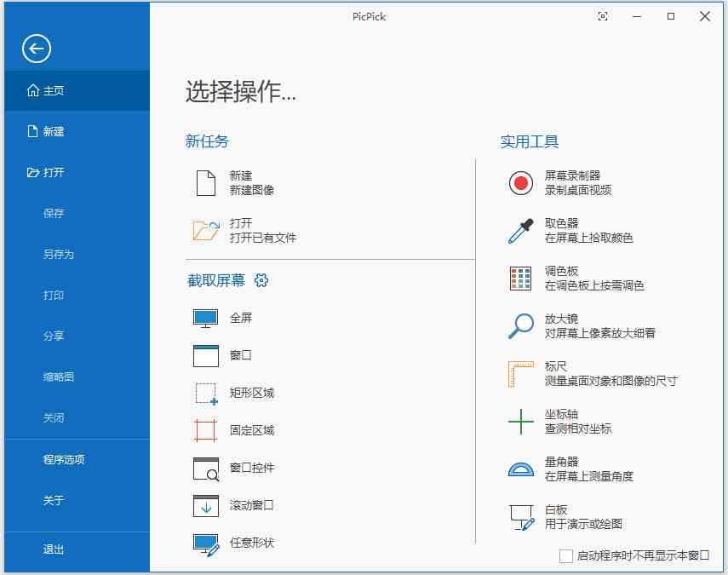Click the back arrow at top left

coord(35,49)
